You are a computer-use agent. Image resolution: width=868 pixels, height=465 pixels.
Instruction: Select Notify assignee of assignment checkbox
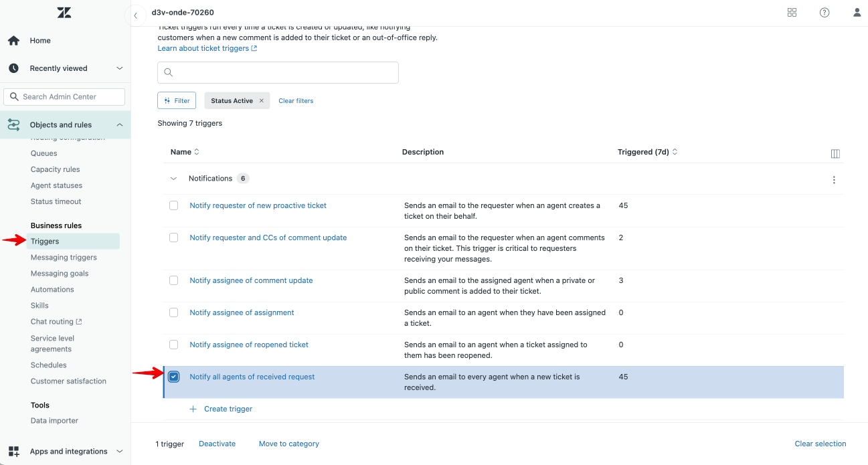(174, 312)
